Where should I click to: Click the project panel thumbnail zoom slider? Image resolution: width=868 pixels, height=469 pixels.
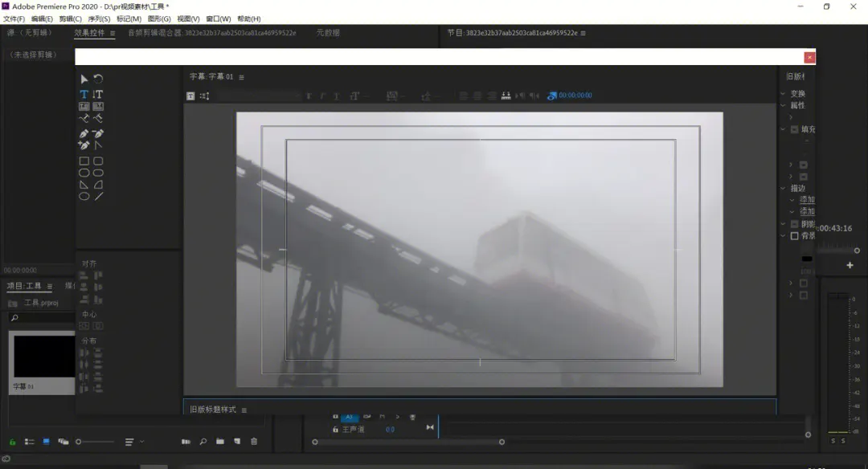[79, 442]
